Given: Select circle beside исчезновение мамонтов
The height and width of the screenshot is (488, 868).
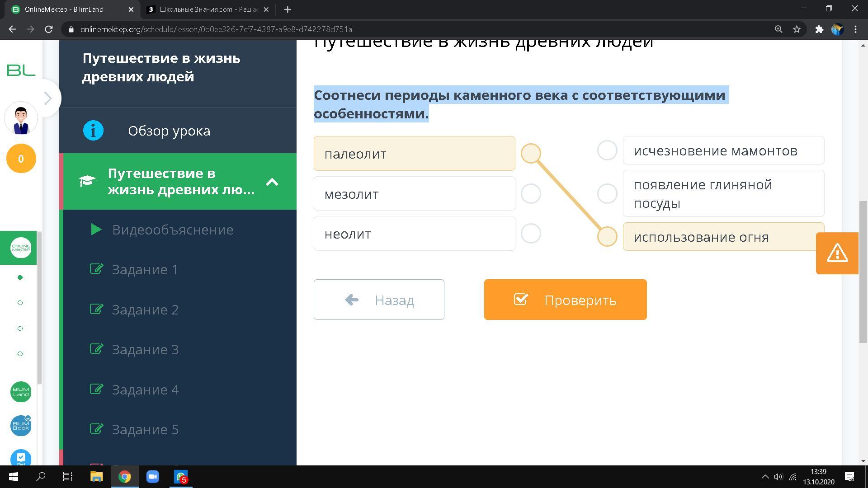Looking at the screenshot, I should click(607, 150).
